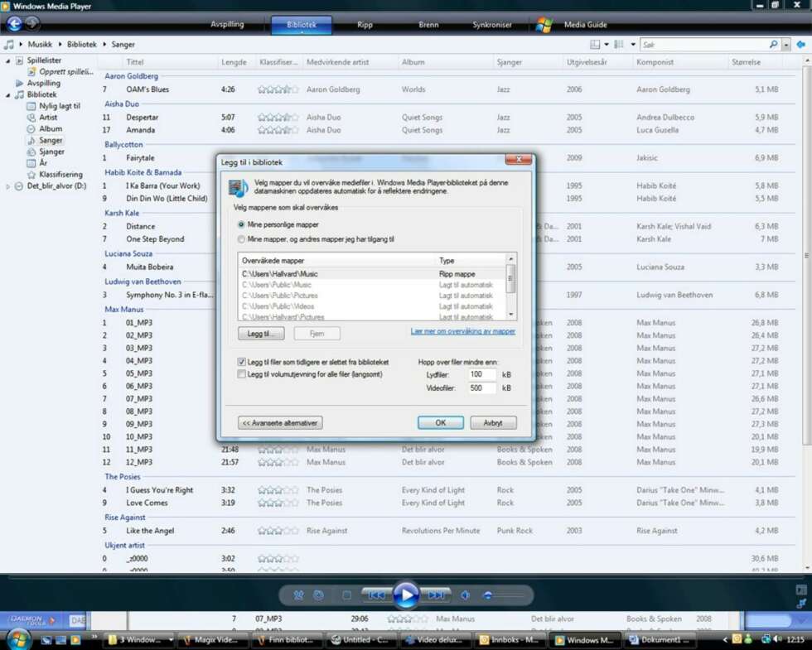This screenshot has height=650, width=812.
Task: Mute the volume speaker icon
Action: [x=466, y=595]
